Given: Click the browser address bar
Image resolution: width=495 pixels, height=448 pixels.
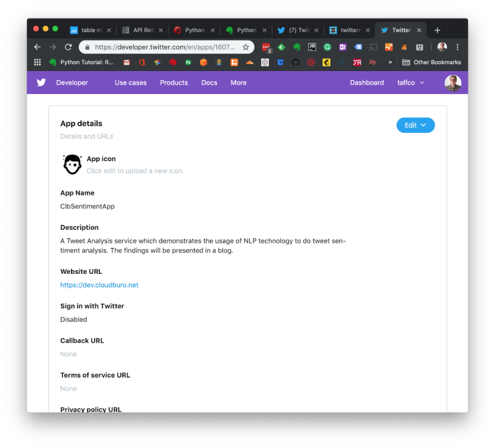Looking at the screenshot, I should 163,47.
